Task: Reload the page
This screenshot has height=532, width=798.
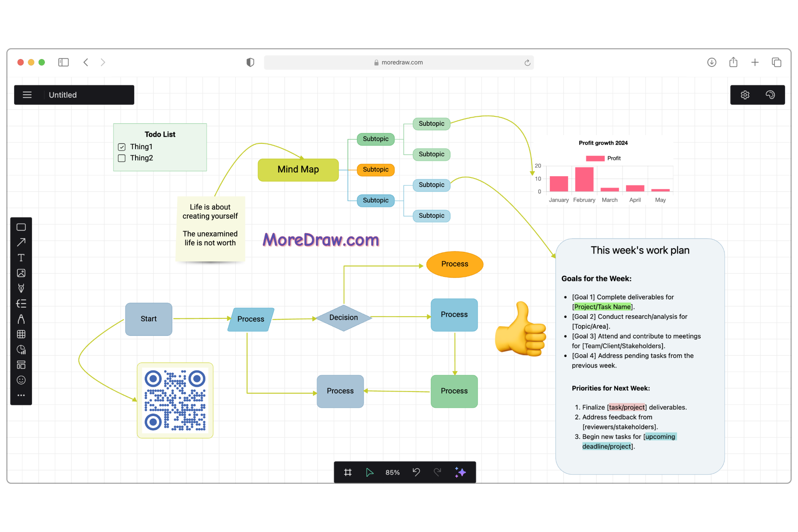Action: pyautogui.click(x=527, y=62)
